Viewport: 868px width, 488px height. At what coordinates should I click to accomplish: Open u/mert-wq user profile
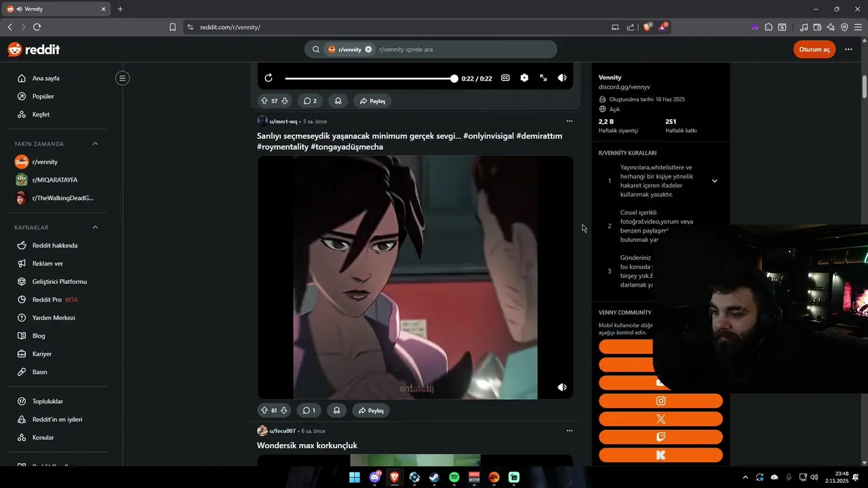[283, 121]
